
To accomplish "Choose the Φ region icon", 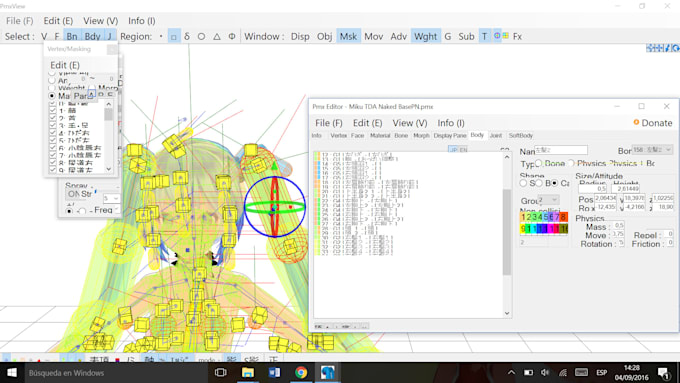I will coord(232,36).
